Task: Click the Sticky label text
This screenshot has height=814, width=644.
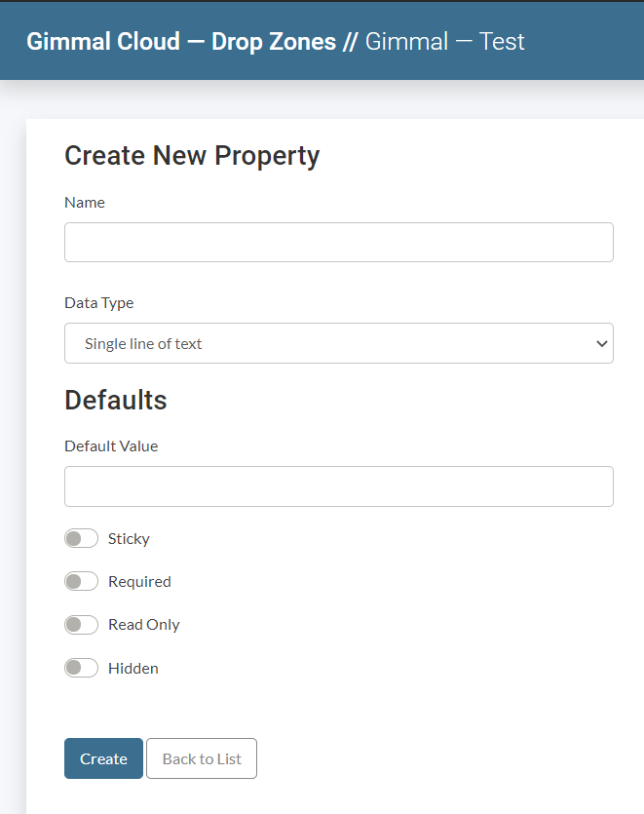Action: [x=129, y=539]
